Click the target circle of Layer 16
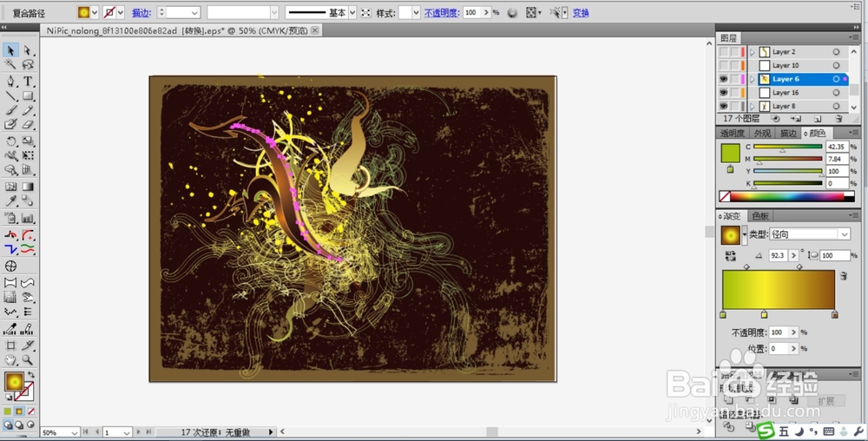Screen dimensions: 868x441 coord(836,92)
